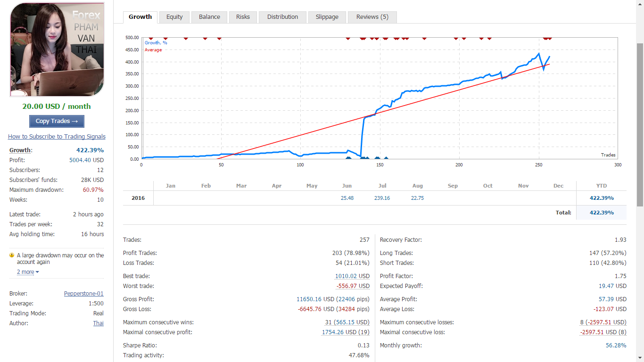Click the Jun 2016 growth value 25.48

[x=347, y=198]
